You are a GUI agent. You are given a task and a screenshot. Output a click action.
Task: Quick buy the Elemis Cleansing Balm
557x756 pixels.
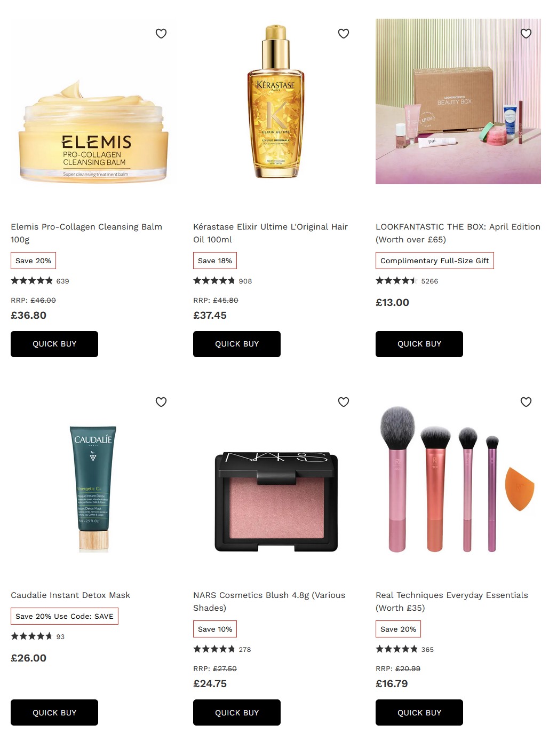pyautogui.click(x=54, y=344)
